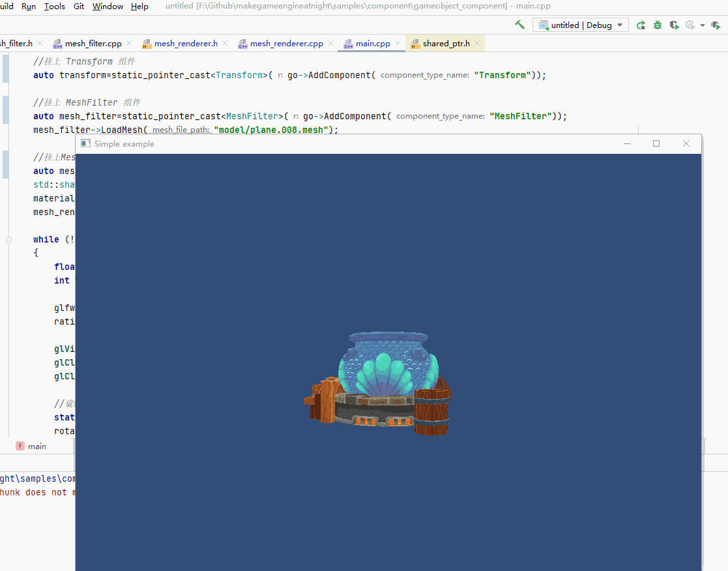The width and height of the screenshot is (728, 571).
Task: Click the Simple example window title
Action: tap(124, 144)
